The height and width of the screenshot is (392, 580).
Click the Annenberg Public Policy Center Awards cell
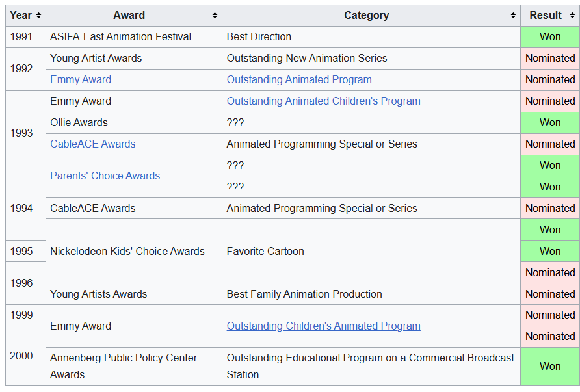click(134, 367)
